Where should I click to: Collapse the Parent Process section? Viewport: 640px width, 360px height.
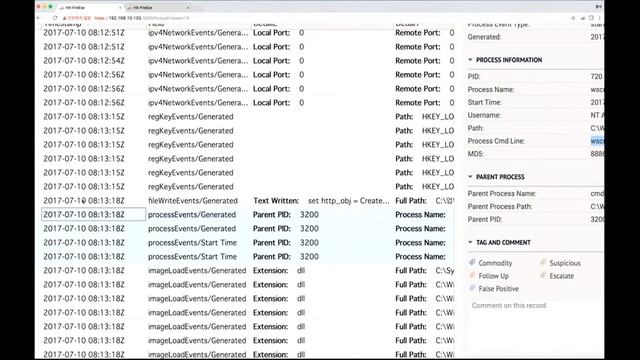[x=470, y=177]
